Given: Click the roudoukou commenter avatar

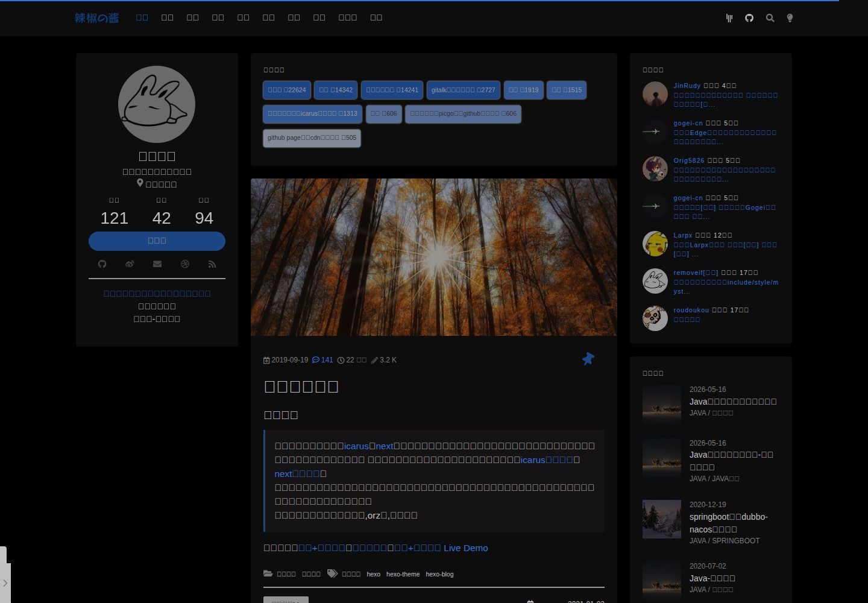Looking at the screenshot, I should point(655,318).
